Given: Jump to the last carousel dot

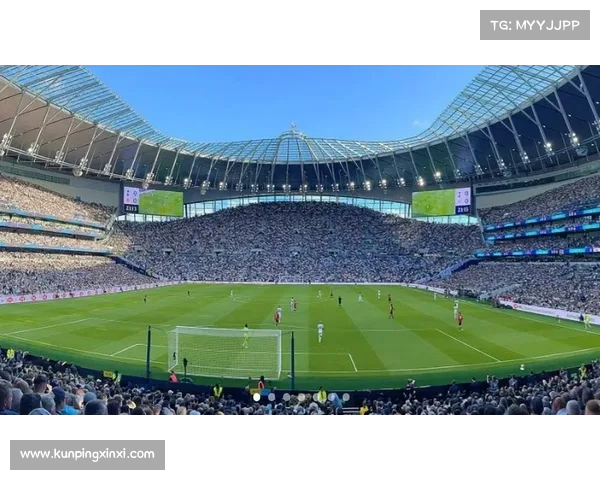Looking at the screenshot, I should click(346, 397).
